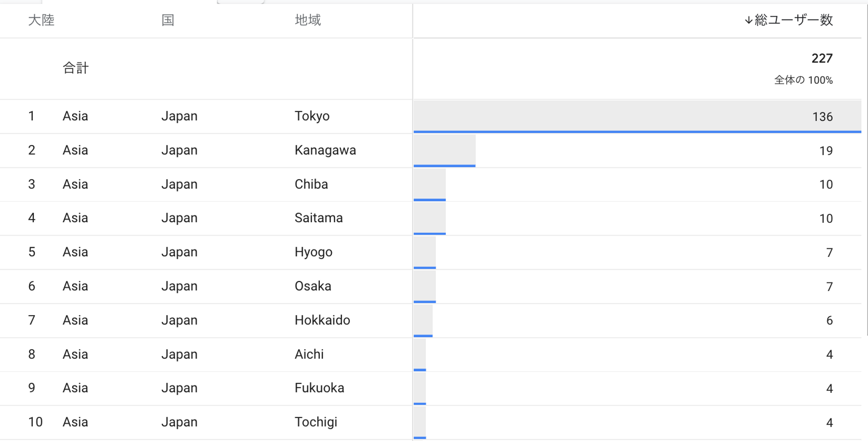Select the Hyogo region cell
Screen dimensions: 868x441
click(x=313, y=252)
